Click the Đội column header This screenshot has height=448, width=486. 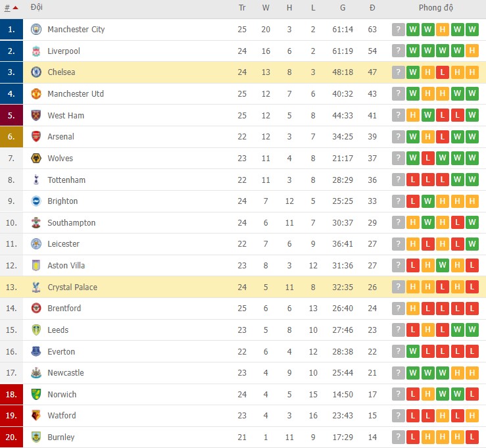(37, 8)
